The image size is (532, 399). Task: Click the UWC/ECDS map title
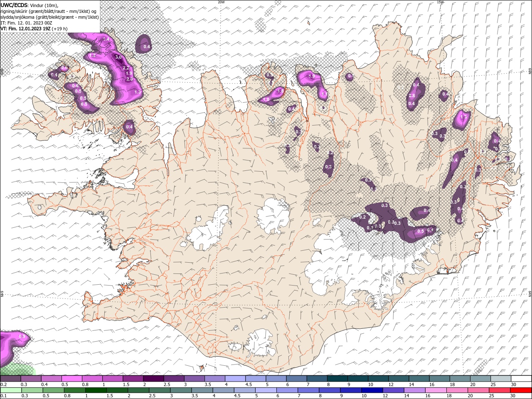[15, 5]
